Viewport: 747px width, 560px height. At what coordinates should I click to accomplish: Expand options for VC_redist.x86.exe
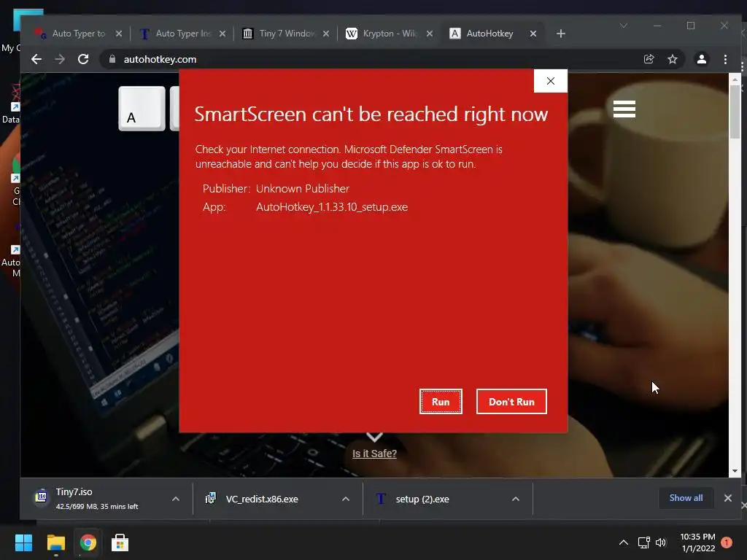tap(346, 499)
